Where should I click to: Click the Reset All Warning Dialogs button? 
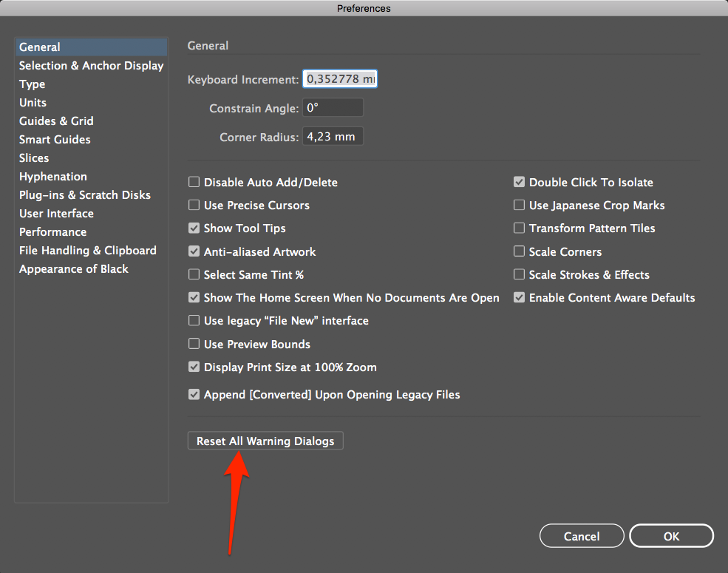tap(265, 441)
